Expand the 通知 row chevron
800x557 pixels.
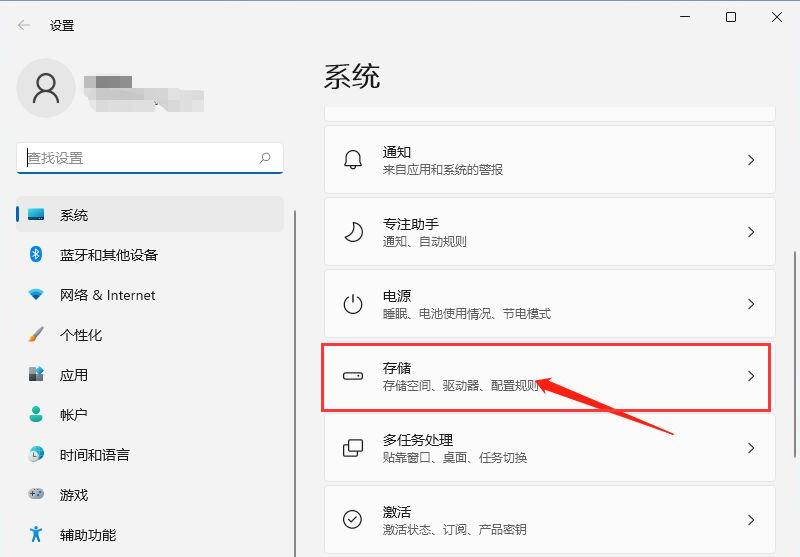coord(751,160)
